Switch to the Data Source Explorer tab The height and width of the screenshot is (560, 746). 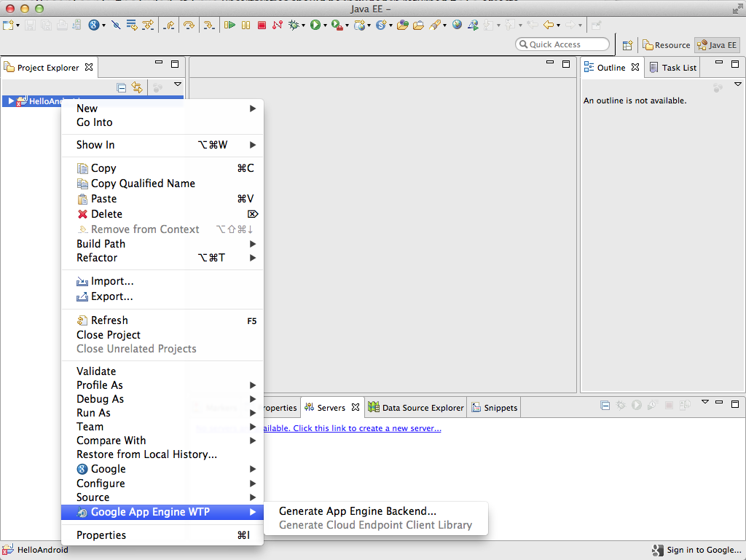coord(416,408)
